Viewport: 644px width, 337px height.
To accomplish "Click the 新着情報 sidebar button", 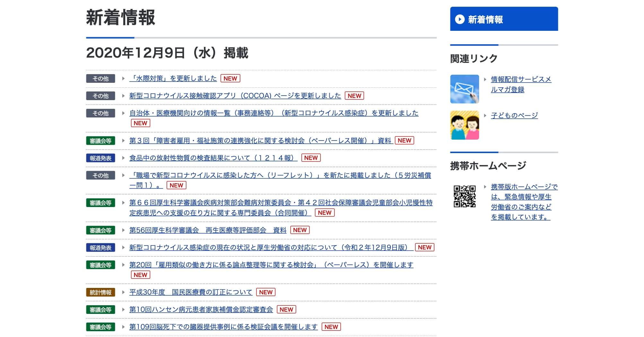I will (x=504, y=19).
